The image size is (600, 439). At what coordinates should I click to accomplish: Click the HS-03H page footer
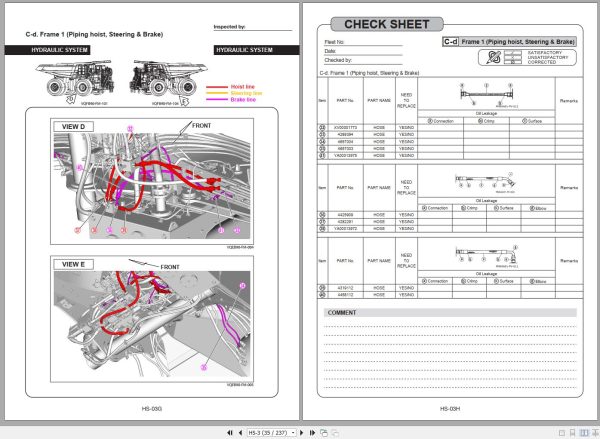point(450,409)
